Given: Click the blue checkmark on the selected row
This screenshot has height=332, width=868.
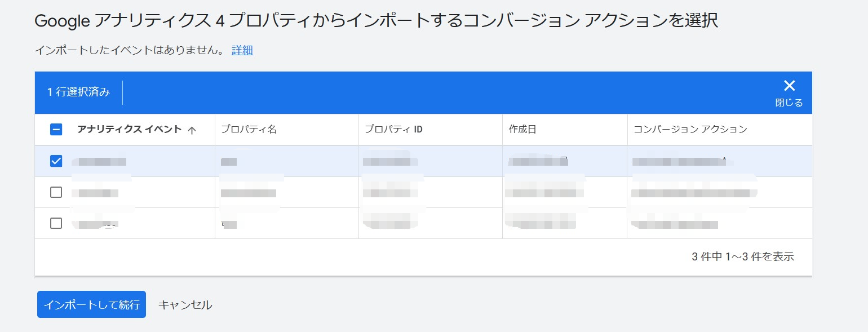Looking at the screenshot, I should (x=56, y=161).
